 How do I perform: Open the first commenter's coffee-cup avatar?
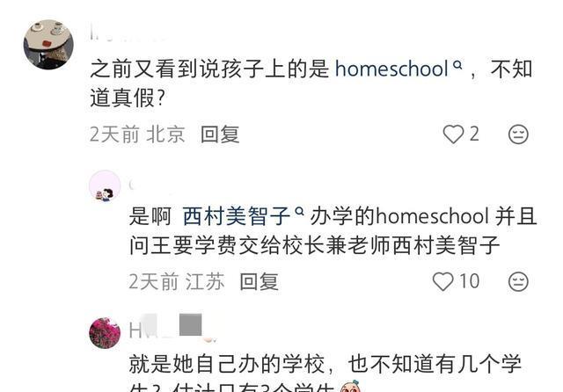tap(48, 45)
